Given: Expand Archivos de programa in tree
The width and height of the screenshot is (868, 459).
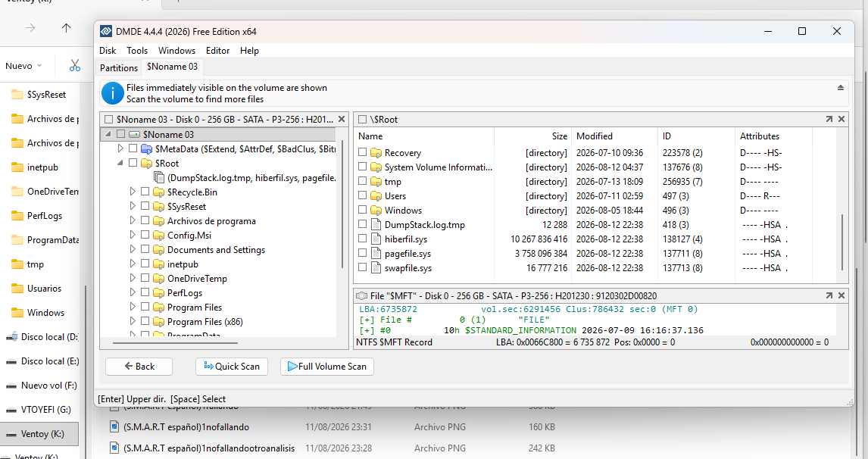Looking at the screenshot, I should pos(133,220).
